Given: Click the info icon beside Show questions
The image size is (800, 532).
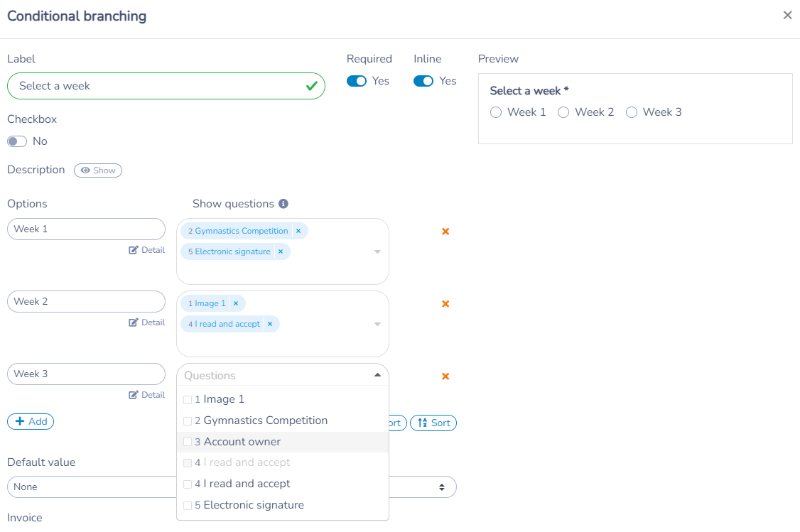Looking at the screenshot, I should coord(283,204).
